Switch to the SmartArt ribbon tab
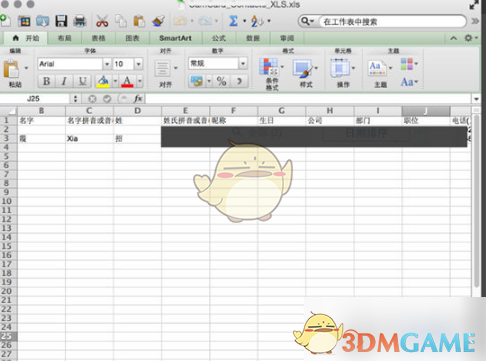 tap(175, 38)
